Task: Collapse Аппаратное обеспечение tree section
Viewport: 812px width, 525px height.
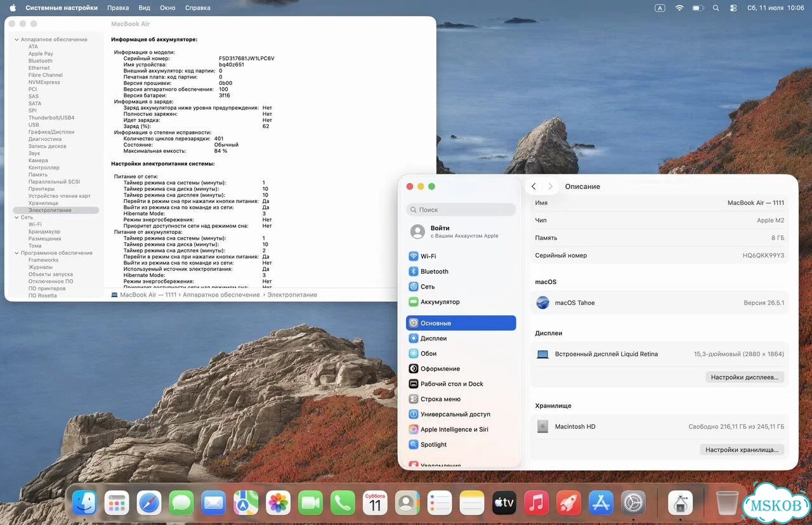Action: (x=15, y=39)
